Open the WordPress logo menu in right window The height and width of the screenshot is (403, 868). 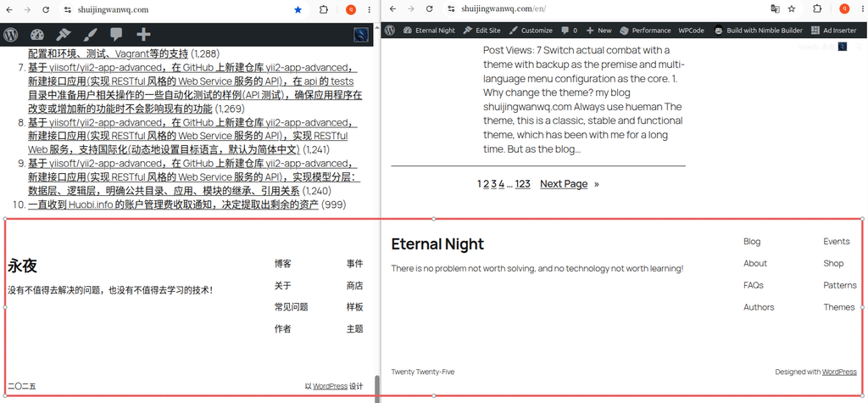click(390, 31)
